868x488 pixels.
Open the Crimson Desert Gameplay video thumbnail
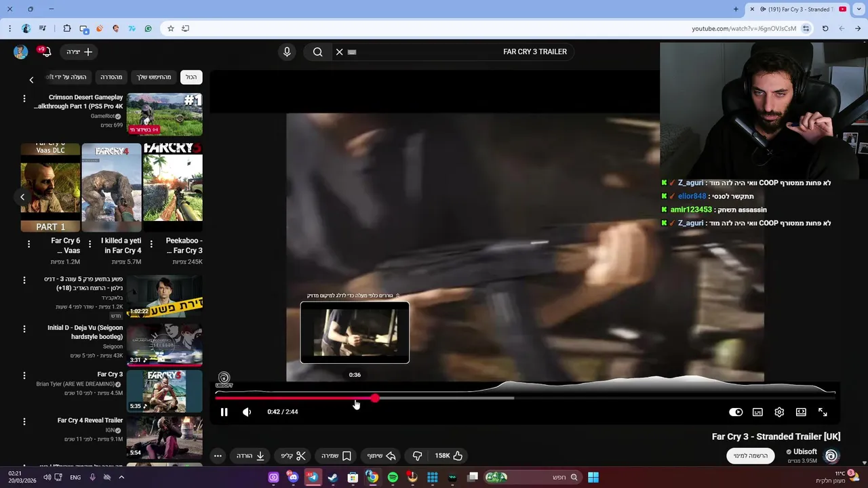coord(164,114)
